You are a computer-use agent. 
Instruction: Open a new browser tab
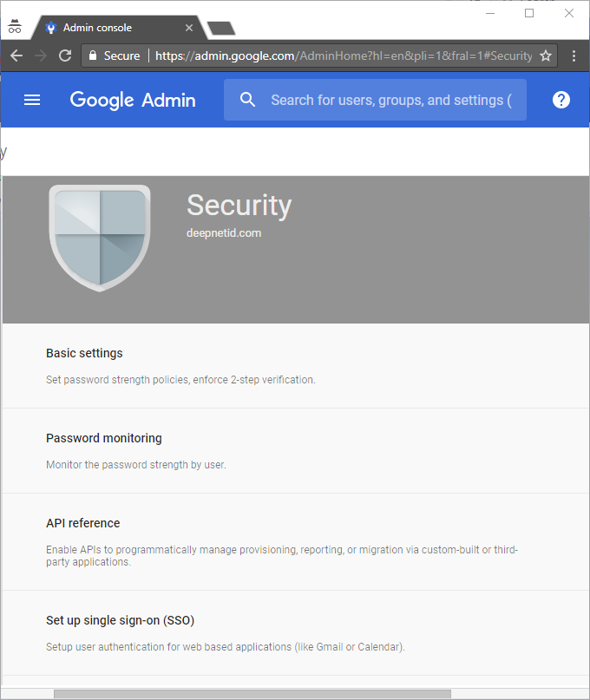(x=221, y=28)
